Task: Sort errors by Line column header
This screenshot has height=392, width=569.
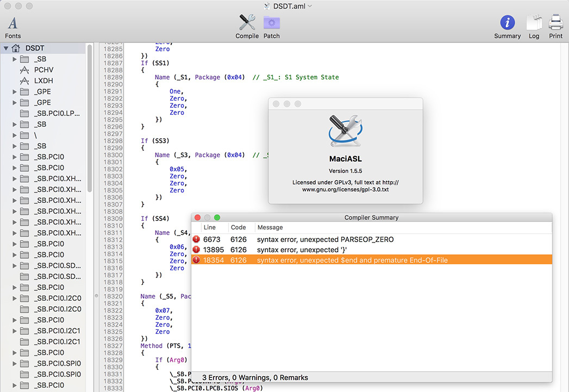Action: [210, 227]
